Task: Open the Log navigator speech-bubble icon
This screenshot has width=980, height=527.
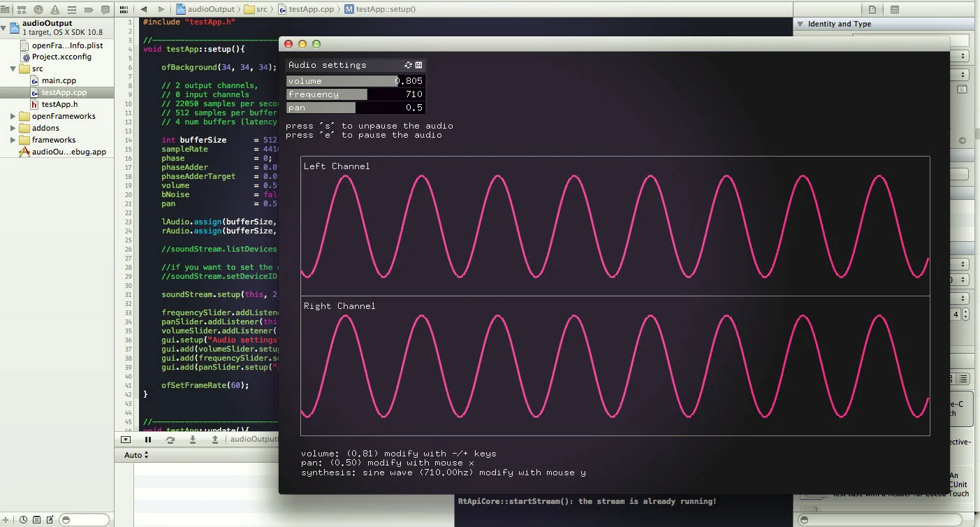Action: [105, 10]
